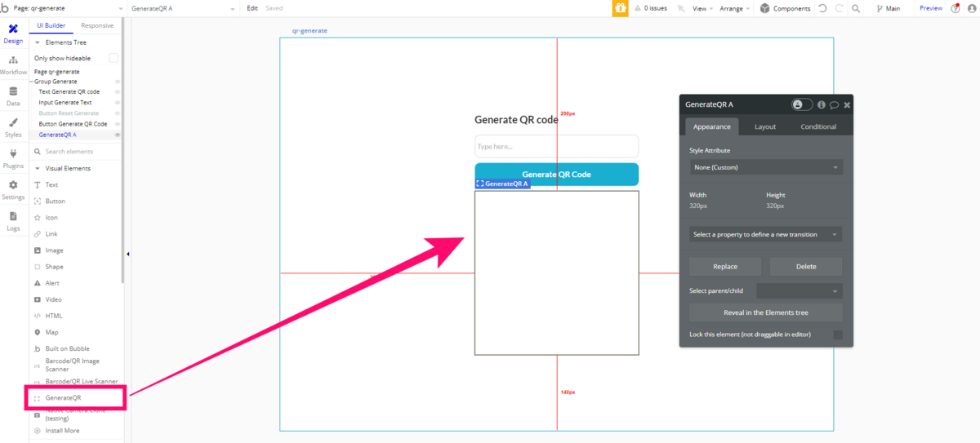Close the GenerateQR A property panel
The image size is (980, 443).
point(847,104)
